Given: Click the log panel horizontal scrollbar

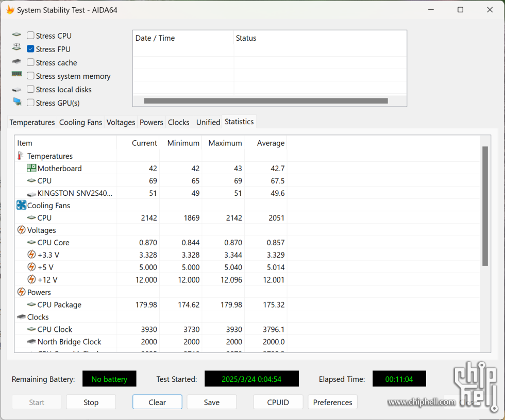Looking at the screenshot, I should tap(266, 101).
